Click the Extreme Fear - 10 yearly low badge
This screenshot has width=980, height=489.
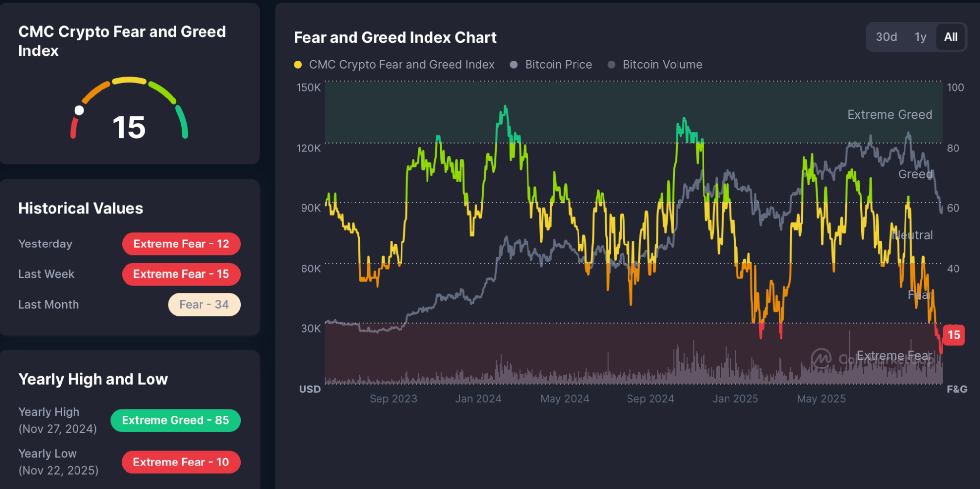tap(181, 462)
